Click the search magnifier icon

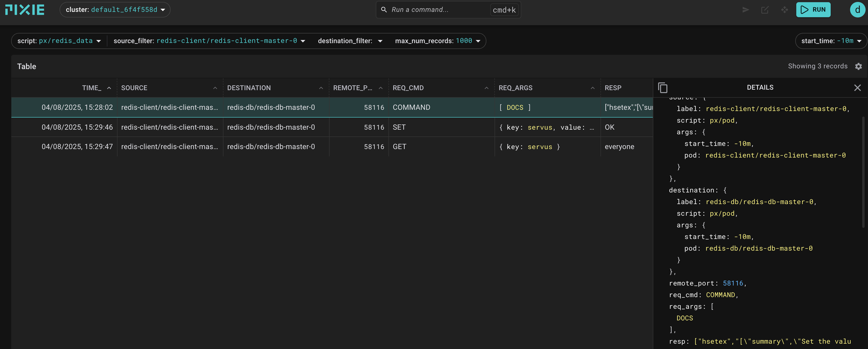(384, 10)
